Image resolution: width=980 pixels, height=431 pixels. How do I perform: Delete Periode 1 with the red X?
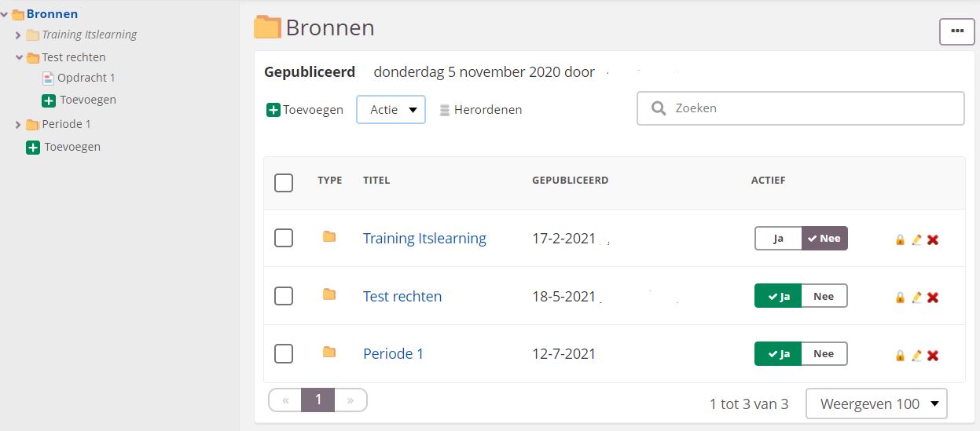(933, 356)
